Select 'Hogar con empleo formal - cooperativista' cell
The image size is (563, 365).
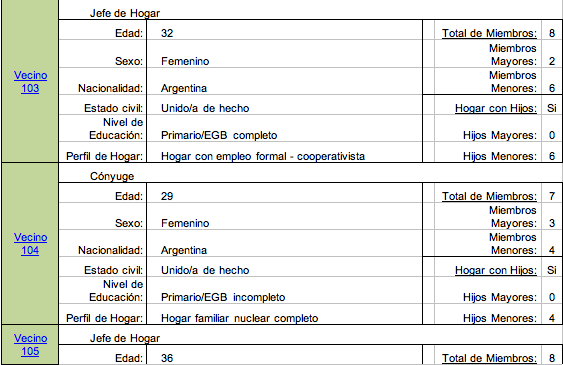click(284, 152)
